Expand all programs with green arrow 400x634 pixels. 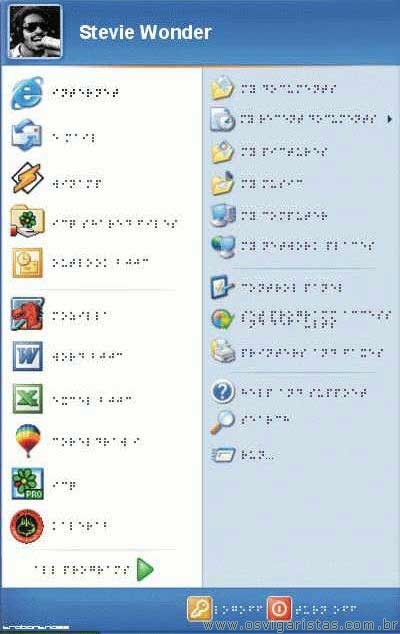coord(145,569)
